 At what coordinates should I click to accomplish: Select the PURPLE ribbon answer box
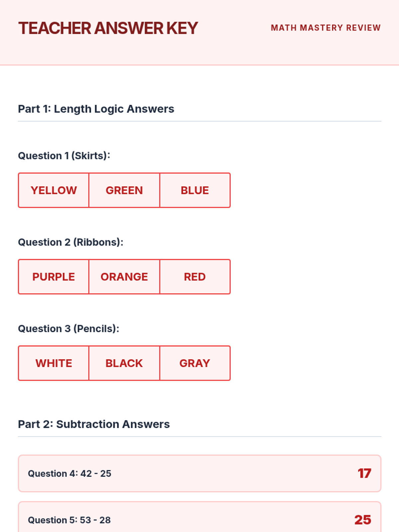54,277
